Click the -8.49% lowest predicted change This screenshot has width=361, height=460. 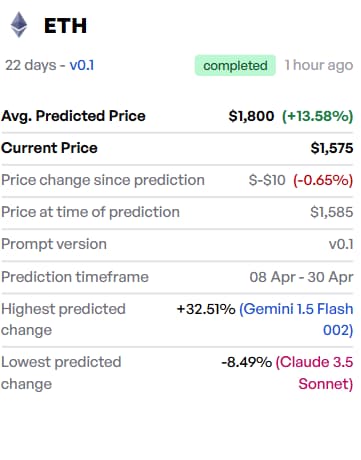pyautogui.click(x=247, y=362)
